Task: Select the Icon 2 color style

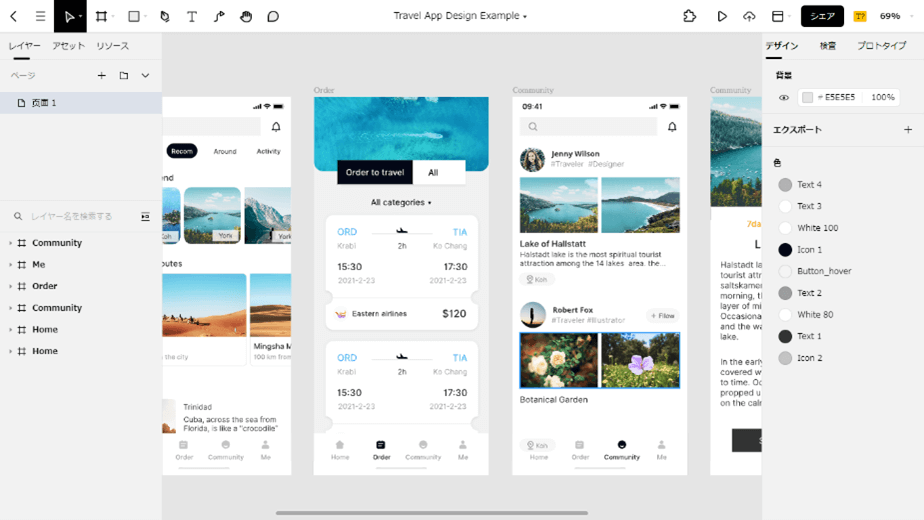Action: click(x=800, y=358)
